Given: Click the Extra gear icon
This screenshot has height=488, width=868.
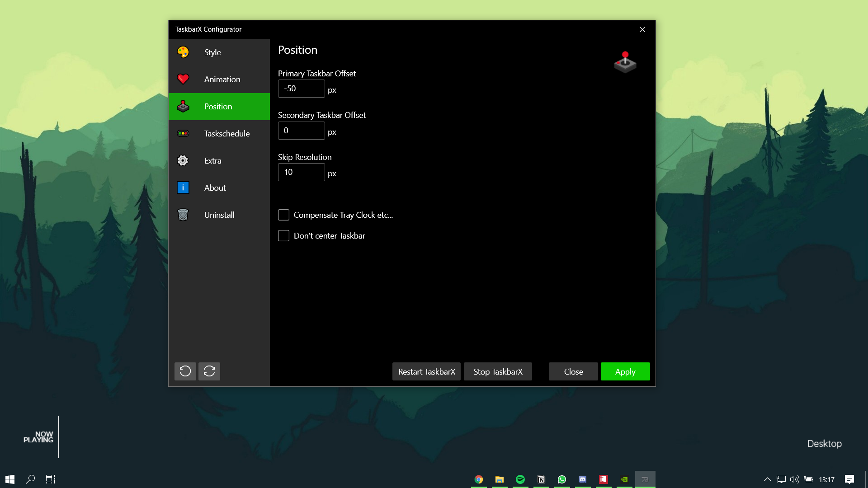Looking at the screenshot, I should pos(183,161).
